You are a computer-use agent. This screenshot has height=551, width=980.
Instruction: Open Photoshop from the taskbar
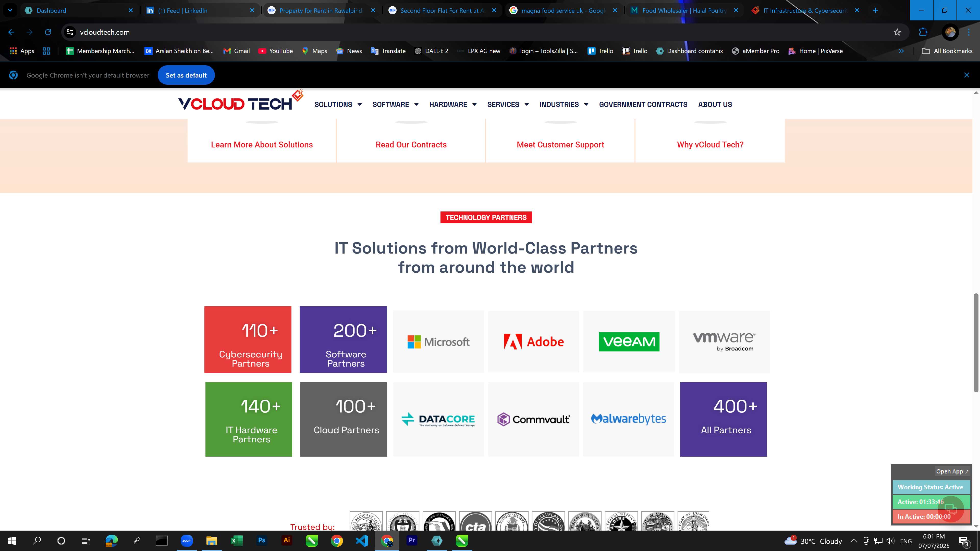point(261,541)
